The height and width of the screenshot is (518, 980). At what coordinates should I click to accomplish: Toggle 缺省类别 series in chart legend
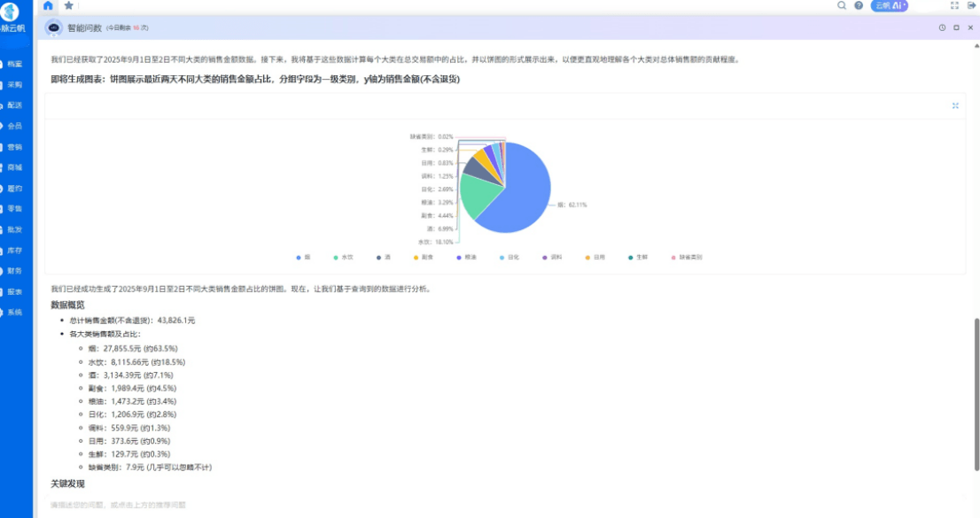click(x=686, y=257)
